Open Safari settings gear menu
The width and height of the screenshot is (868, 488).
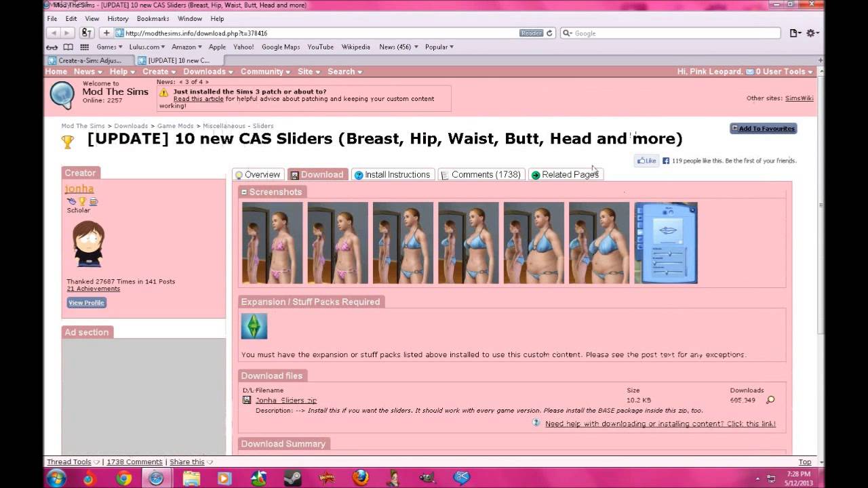(x=812, y=33)
